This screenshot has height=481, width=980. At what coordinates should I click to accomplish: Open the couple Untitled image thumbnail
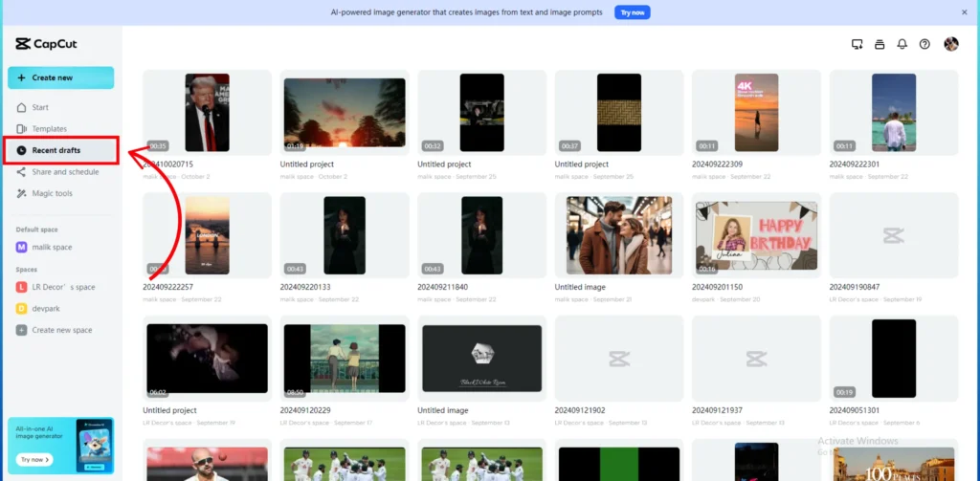pyautogui.click(x=619, y=235)
